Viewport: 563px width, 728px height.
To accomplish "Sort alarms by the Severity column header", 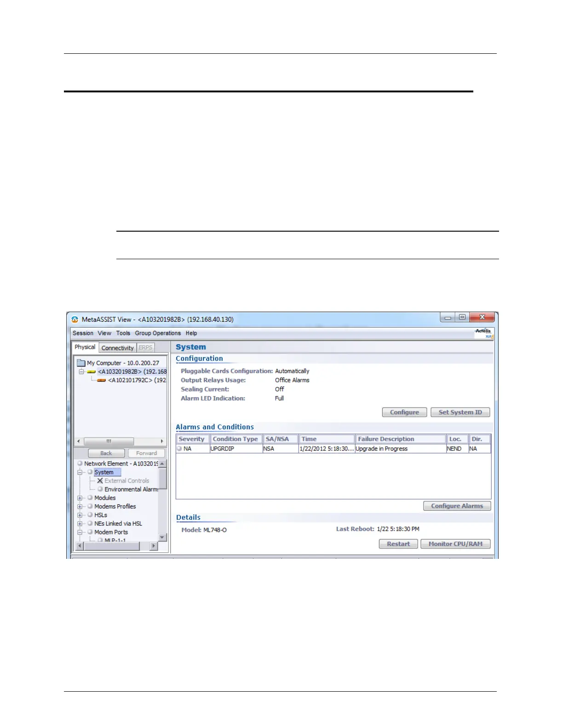I will coord(193,439).
